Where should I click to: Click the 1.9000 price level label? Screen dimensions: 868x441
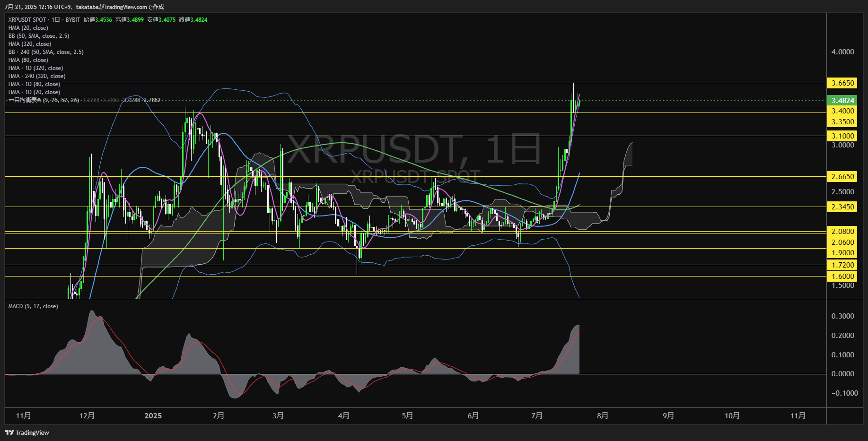point(842,253)
